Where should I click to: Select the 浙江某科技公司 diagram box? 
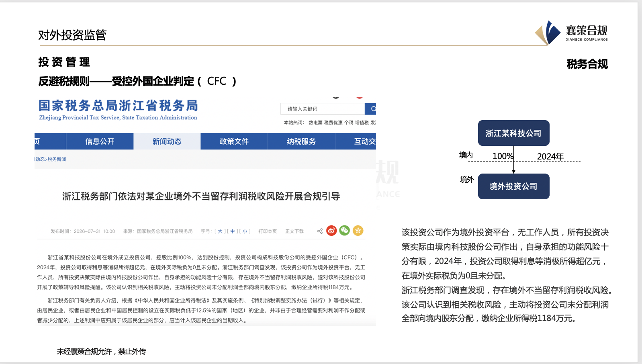[513, 133]
